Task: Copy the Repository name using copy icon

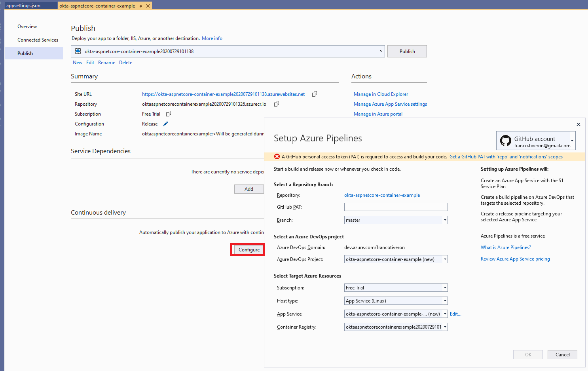Action: click(x=277, y=104)
